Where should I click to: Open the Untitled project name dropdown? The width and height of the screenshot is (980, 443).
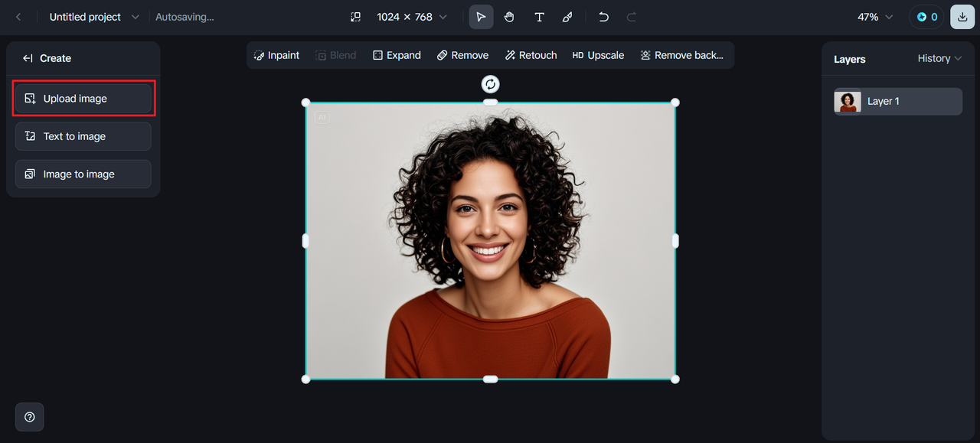[94, 17]
